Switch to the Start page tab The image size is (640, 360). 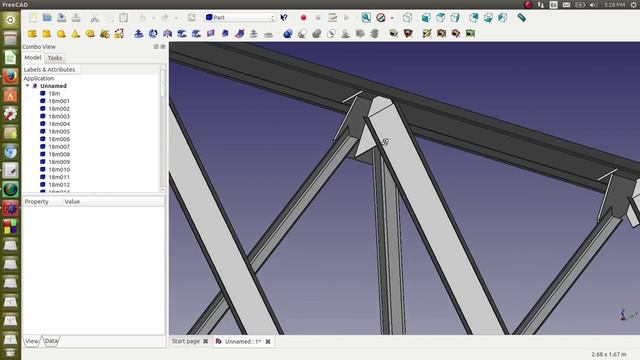(186, 341)
